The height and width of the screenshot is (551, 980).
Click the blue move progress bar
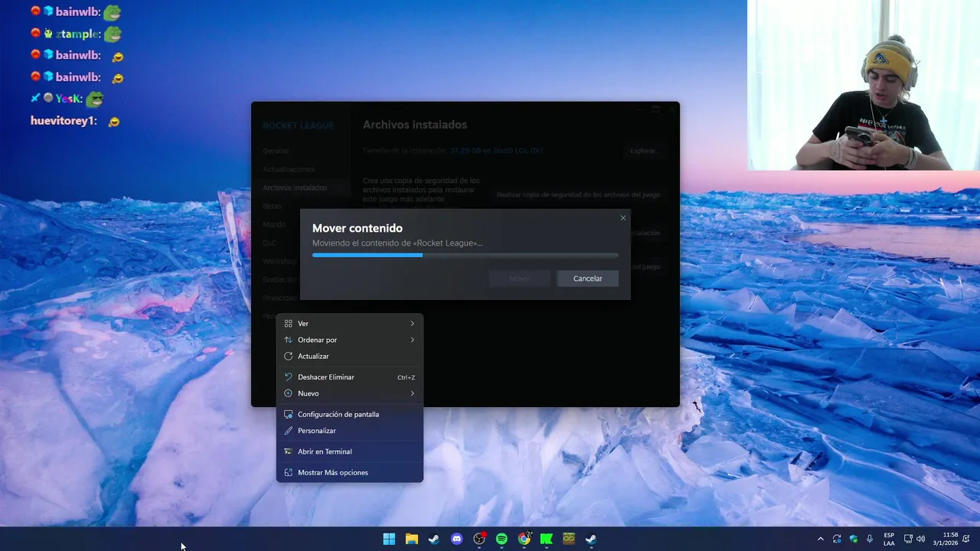(465, 255)
